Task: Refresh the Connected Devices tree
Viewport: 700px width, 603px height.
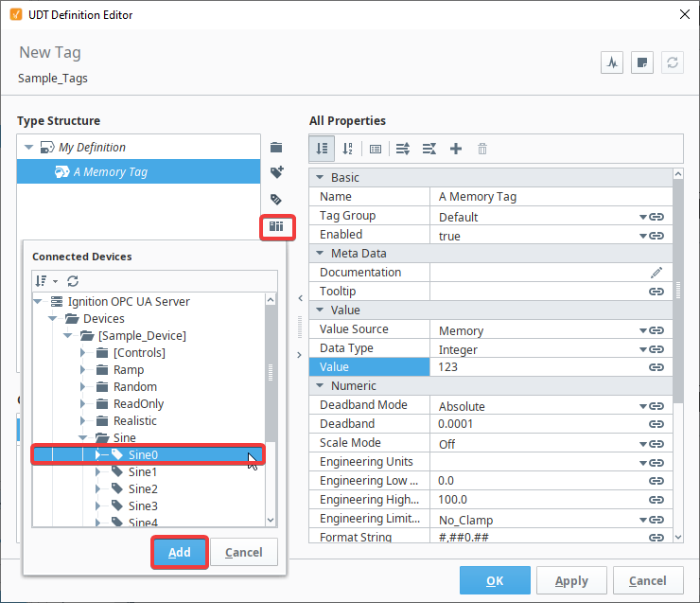Action: pyautogui.click(x=73, y=281)
